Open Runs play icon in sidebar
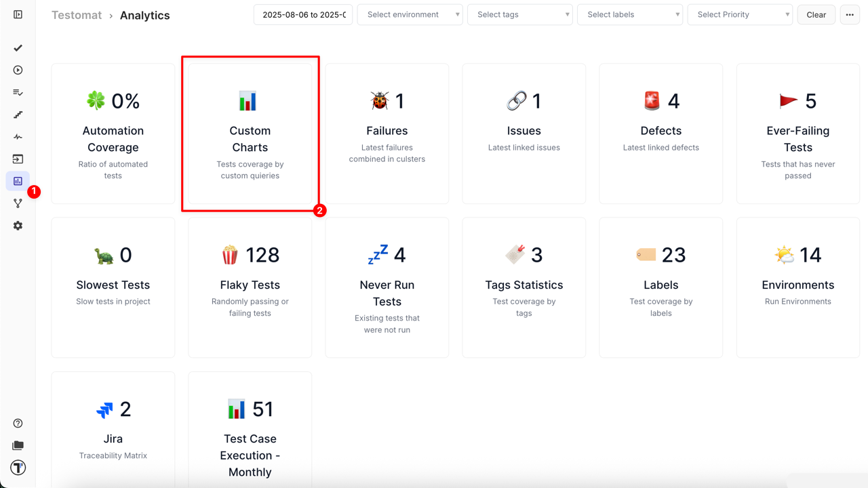This screenshot has width=868, height=488. 18,70
